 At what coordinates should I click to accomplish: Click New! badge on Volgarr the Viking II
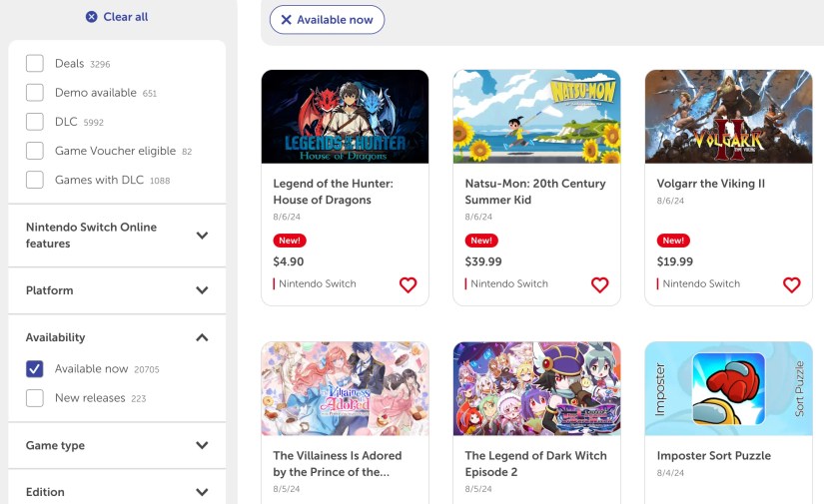coord(673,241)
